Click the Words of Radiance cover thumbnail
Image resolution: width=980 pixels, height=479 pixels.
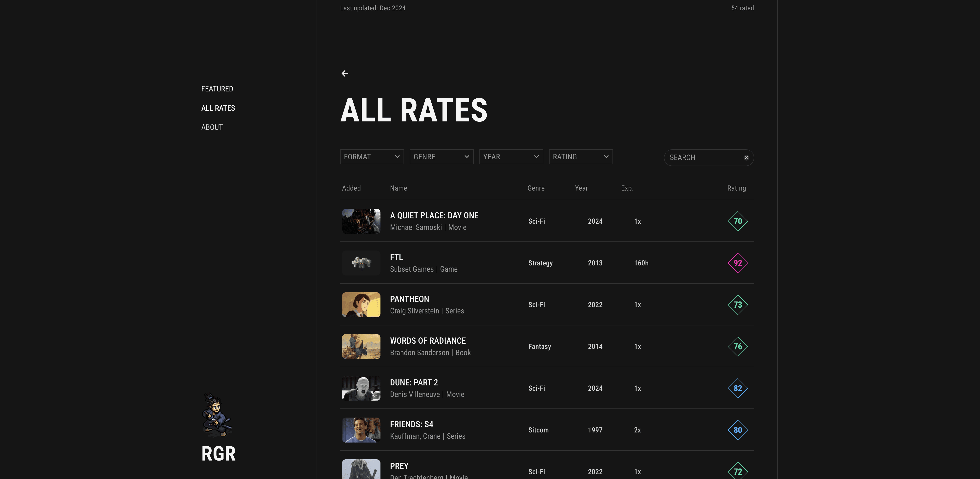(x=361, y=346)
